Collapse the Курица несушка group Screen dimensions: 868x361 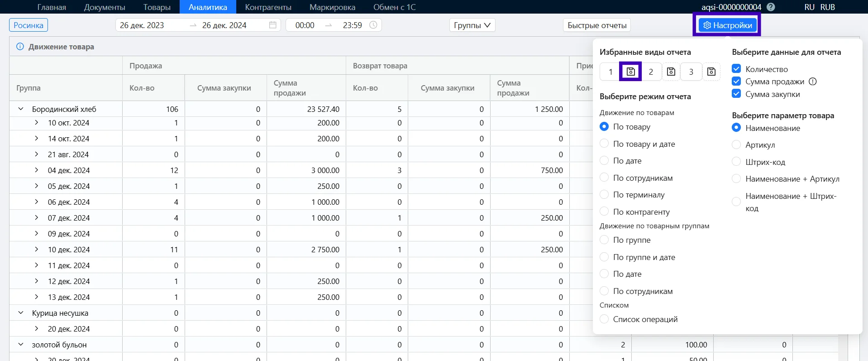click(x=21, y=313)
